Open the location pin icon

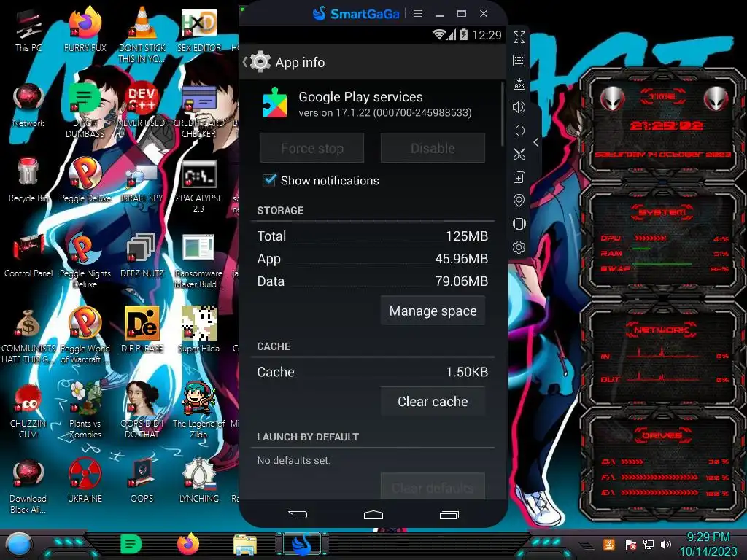519,201
